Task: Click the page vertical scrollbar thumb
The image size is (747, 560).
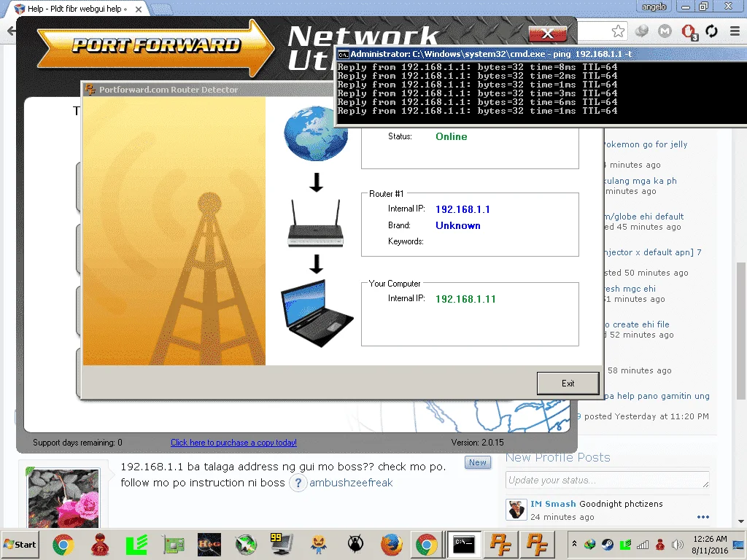Action: tap(741, 331)
